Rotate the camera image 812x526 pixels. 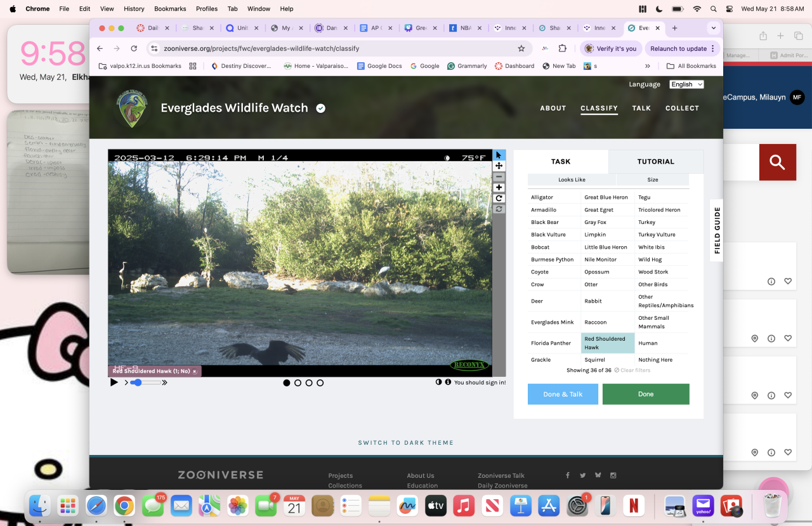(499, 199)
